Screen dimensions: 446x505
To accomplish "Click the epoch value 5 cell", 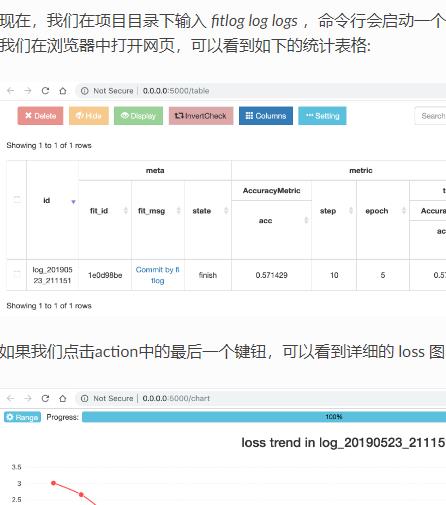I will [383, 275].
